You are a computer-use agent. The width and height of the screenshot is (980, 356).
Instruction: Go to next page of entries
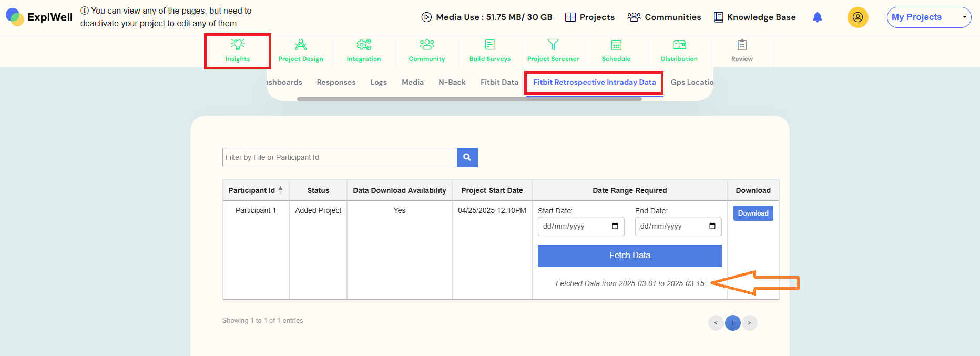[x=749, y=323]
